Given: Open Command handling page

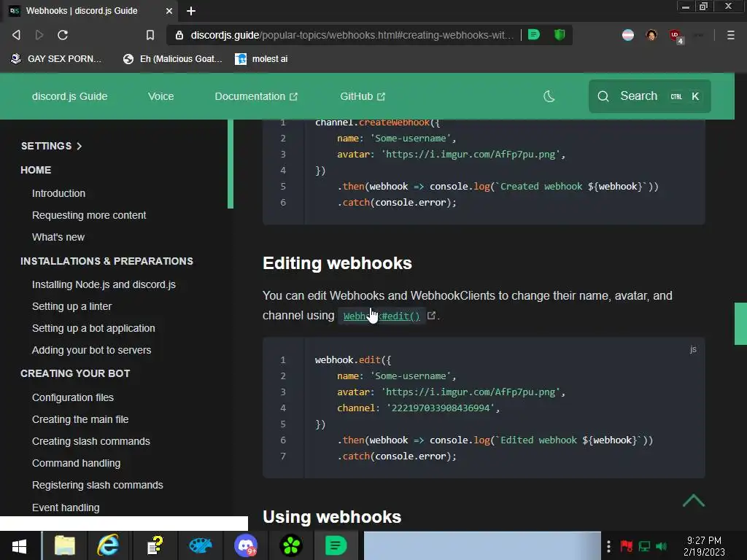Looking at the screenshot, I should pyautogui.click(x=76, y=463).
